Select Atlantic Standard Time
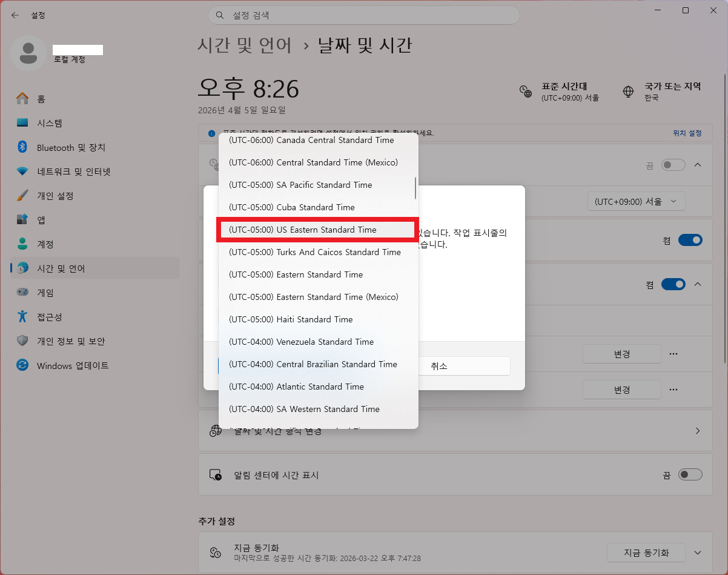The image size is (728, 575). [317, 387]
